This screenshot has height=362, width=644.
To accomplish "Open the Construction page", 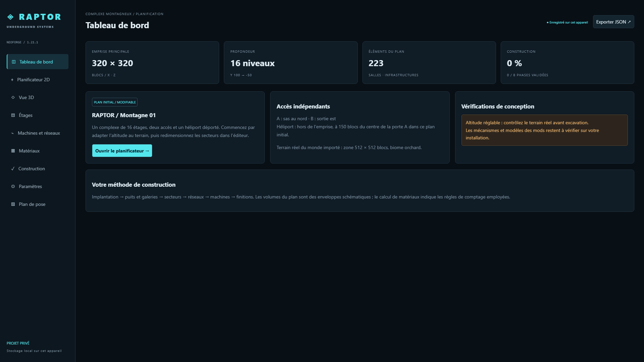I will [38, 169].
